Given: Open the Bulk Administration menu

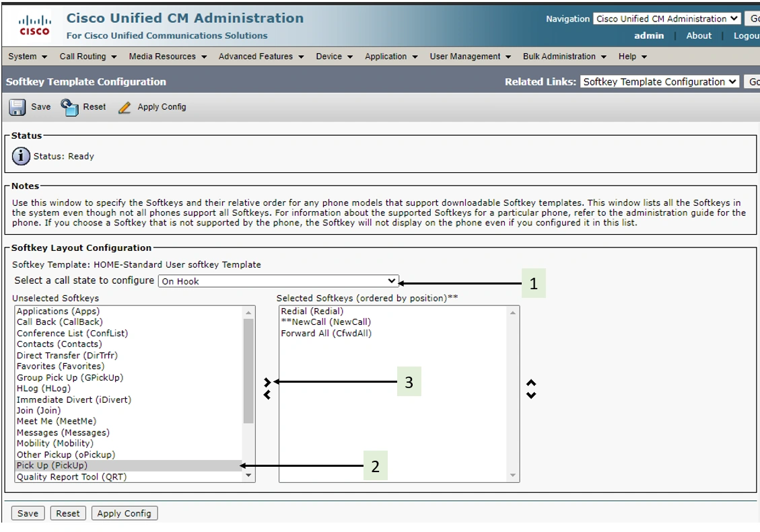Looking at the screenshot, I should (x=565, y=56).
